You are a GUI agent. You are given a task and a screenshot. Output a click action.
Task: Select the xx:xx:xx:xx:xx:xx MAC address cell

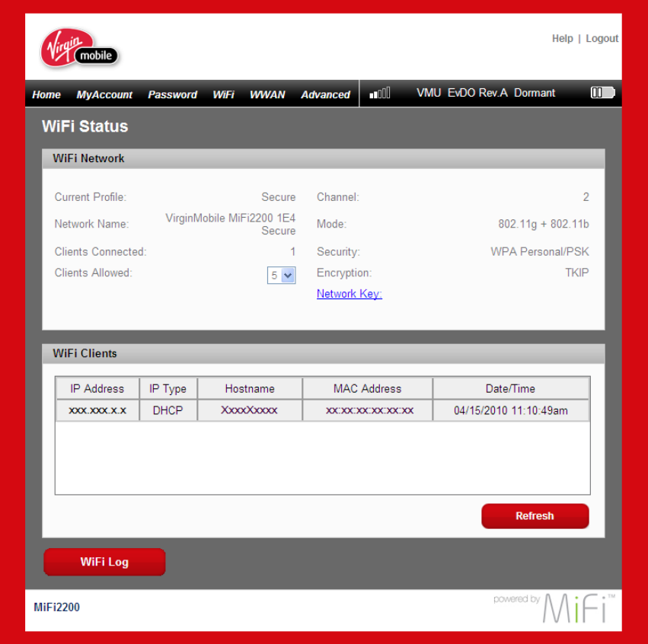pyautogui.click(x=367, y=410)
